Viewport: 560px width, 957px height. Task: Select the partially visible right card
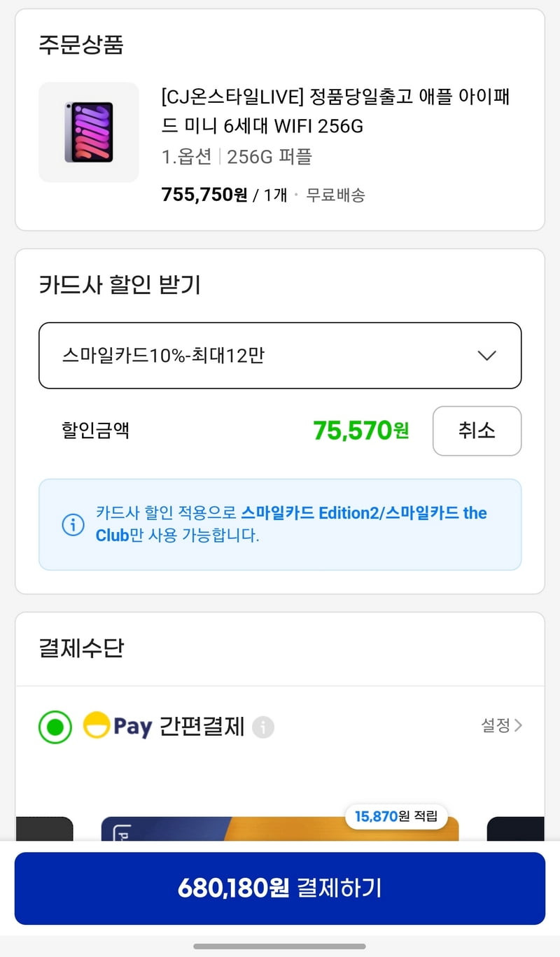[516, 828]
